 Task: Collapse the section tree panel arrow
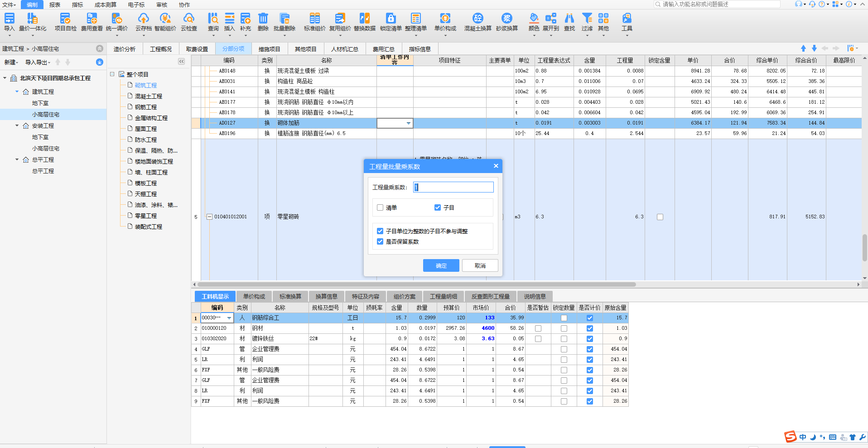(182, 62)
